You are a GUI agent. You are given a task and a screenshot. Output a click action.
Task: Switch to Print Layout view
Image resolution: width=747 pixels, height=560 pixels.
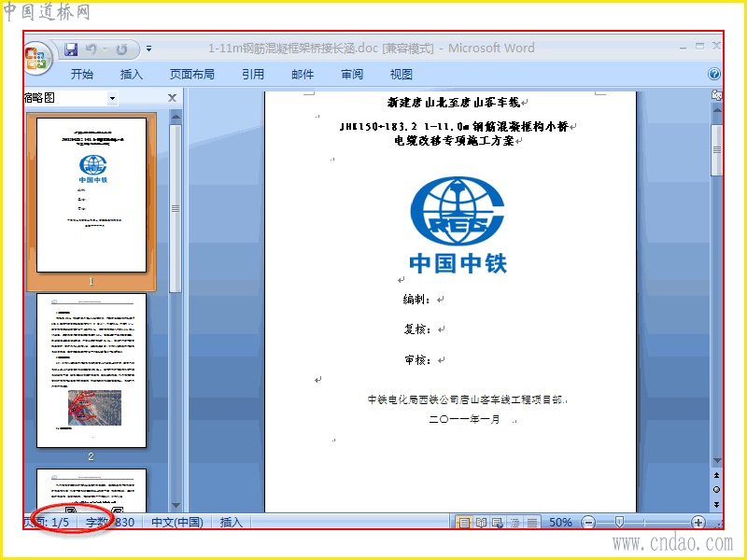tap(463, 523)
